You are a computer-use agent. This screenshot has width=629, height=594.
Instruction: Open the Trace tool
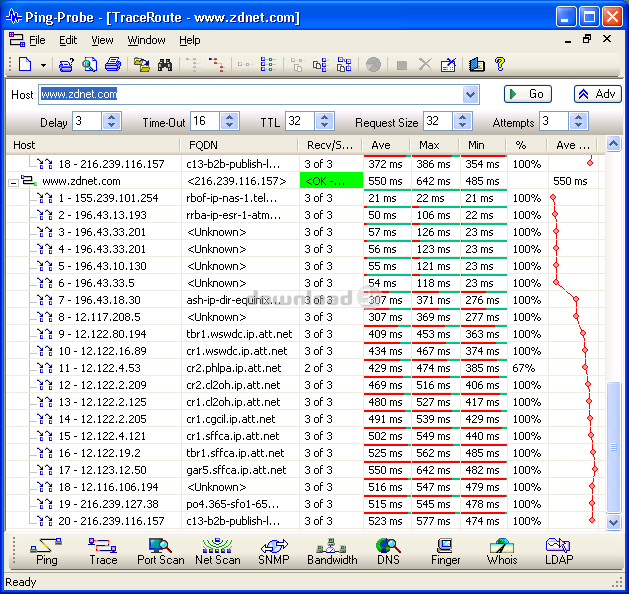(x=103, y=551)
